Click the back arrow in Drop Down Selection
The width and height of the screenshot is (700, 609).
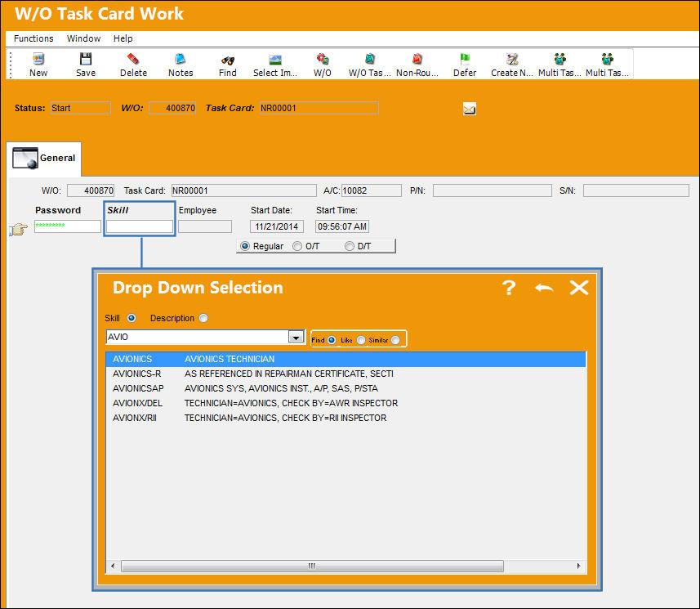(x=544, y=288)
